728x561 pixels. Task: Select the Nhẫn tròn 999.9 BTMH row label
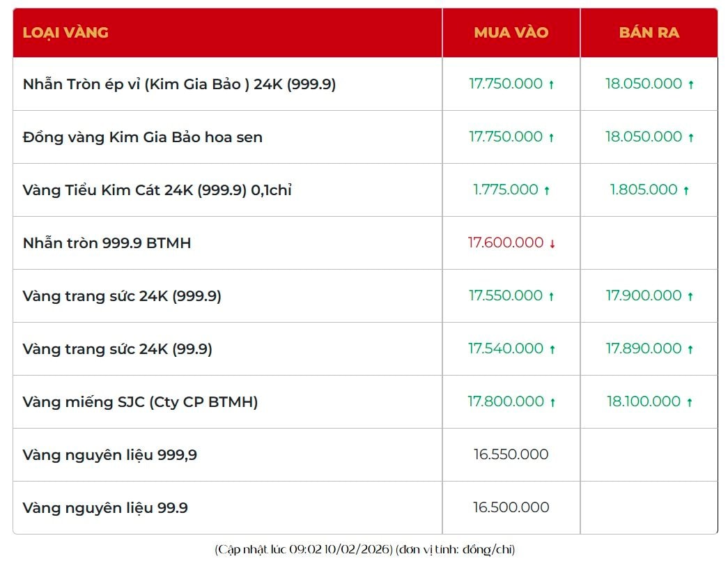pyautogui.click(x=107, y=243)
